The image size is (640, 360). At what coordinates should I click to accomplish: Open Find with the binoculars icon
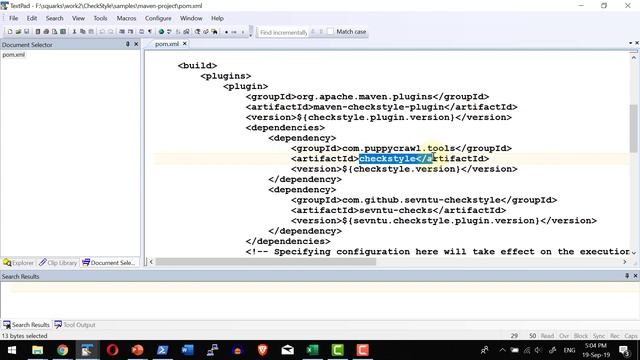pos(197,31)
